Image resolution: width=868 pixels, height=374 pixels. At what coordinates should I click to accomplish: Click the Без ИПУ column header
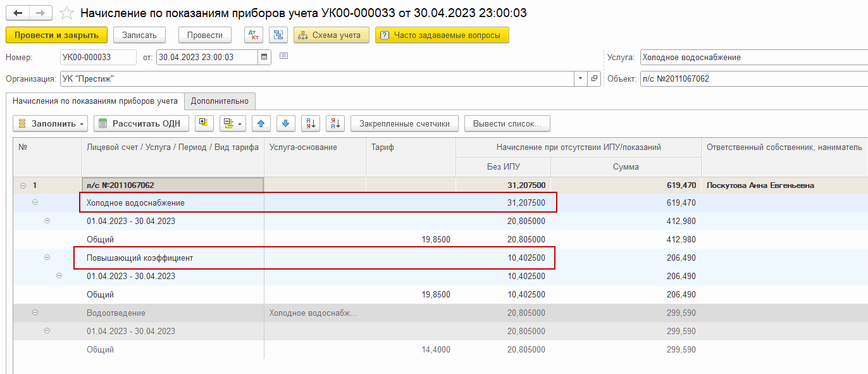(x=503, y=167)
